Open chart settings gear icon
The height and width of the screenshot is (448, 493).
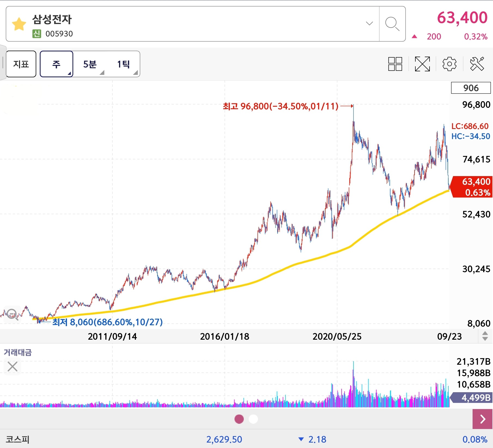pos(449,64)
